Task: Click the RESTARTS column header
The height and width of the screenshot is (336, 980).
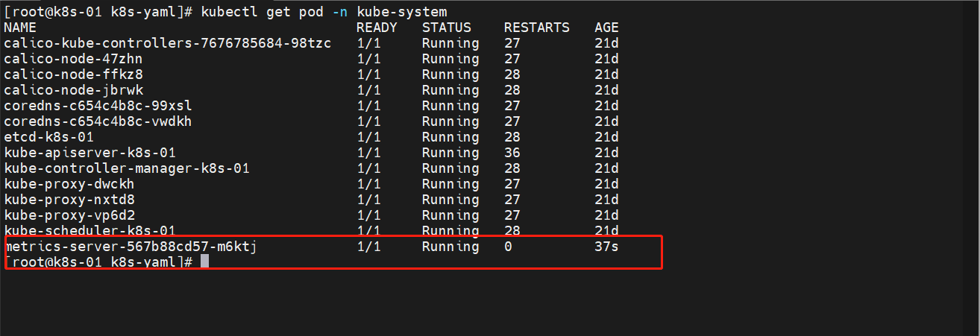Action: [537, 28]
